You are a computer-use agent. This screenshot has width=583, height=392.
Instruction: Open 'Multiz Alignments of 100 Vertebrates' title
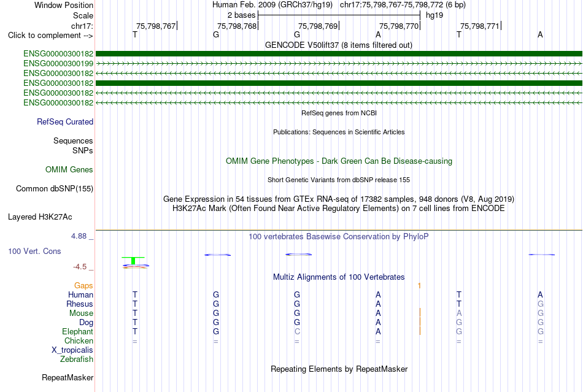pos(339,277)
